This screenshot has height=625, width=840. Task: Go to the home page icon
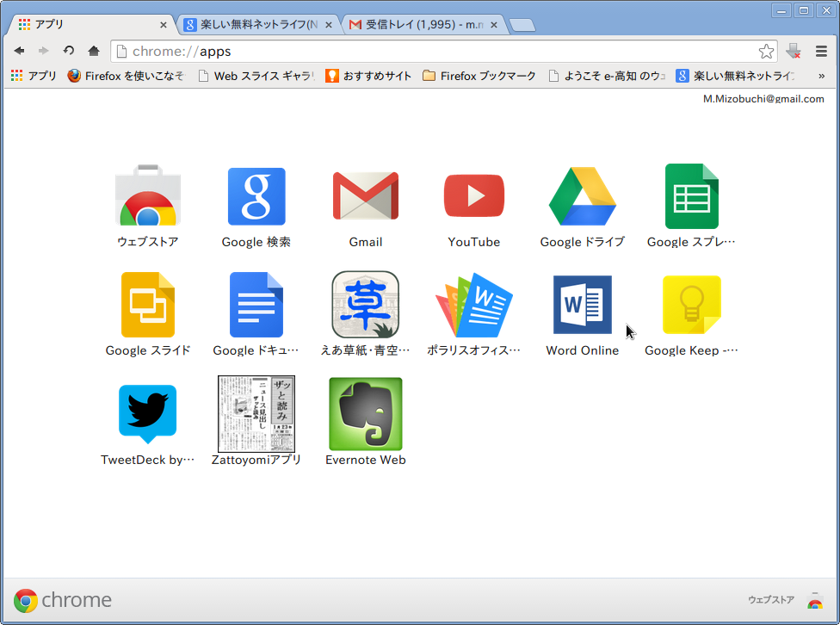(x=94, y=51)
